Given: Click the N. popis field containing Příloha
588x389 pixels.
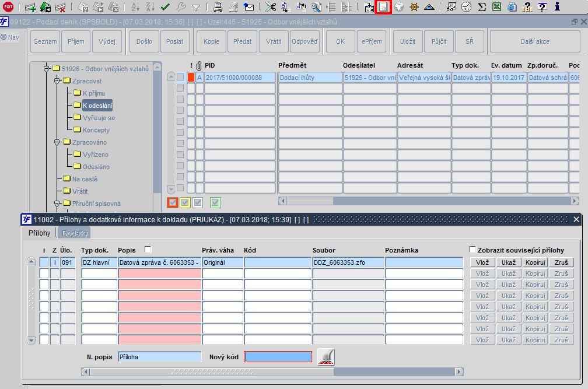Looking at the screenshot, I should coord(159,357).
